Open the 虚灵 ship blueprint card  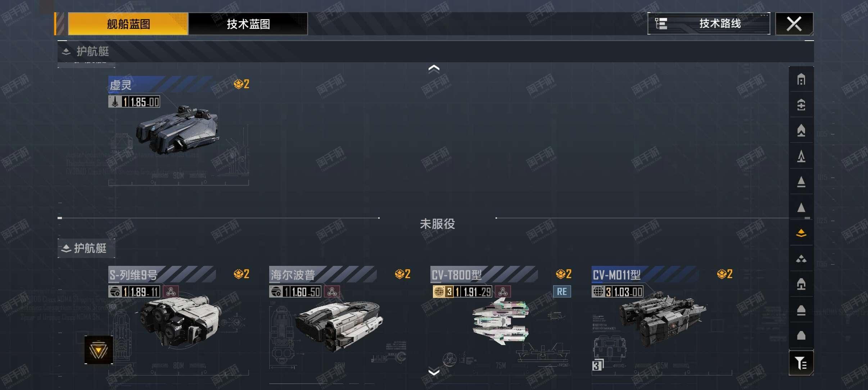[178, 130]
